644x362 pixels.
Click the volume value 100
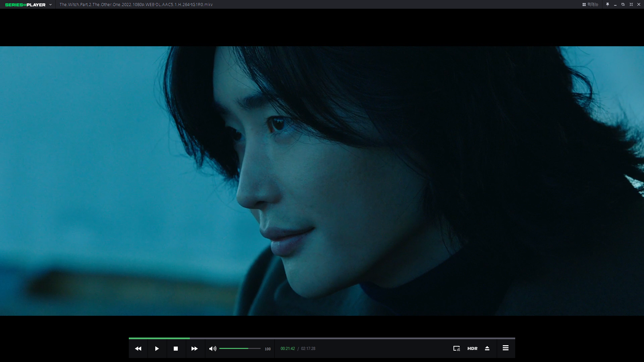(268, 349)
